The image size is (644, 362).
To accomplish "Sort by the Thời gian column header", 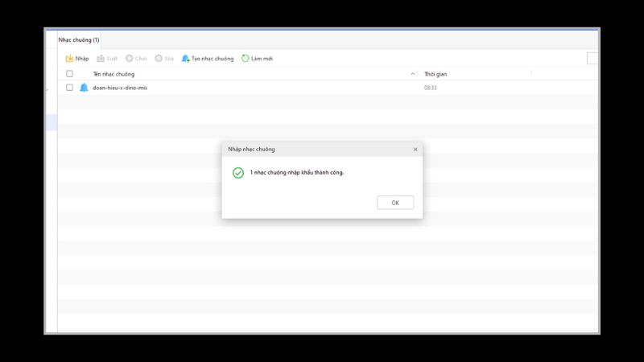I will (x=436, y=74).
